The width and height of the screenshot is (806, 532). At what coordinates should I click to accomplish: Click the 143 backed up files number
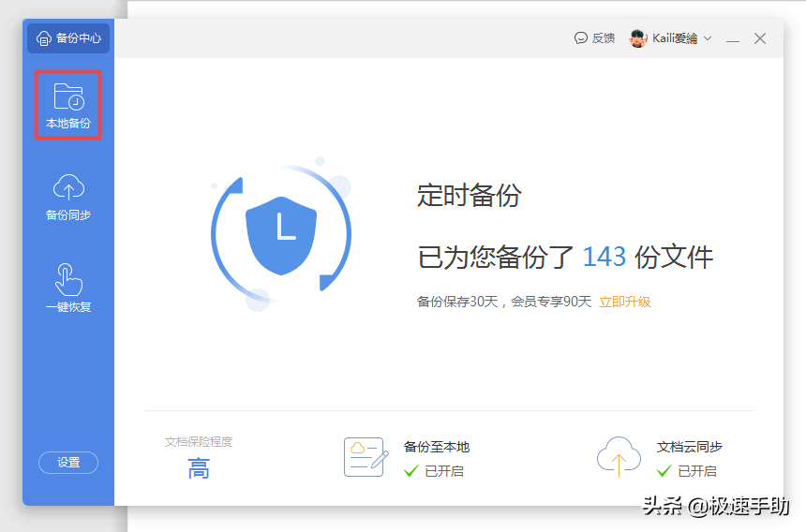[604, 257]
